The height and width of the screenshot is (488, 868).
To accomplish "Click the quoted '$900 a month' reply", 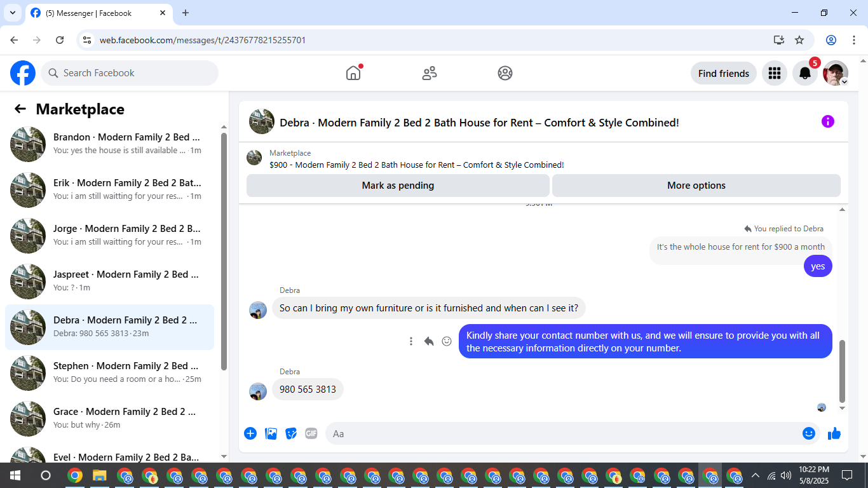I will (741, 247).
